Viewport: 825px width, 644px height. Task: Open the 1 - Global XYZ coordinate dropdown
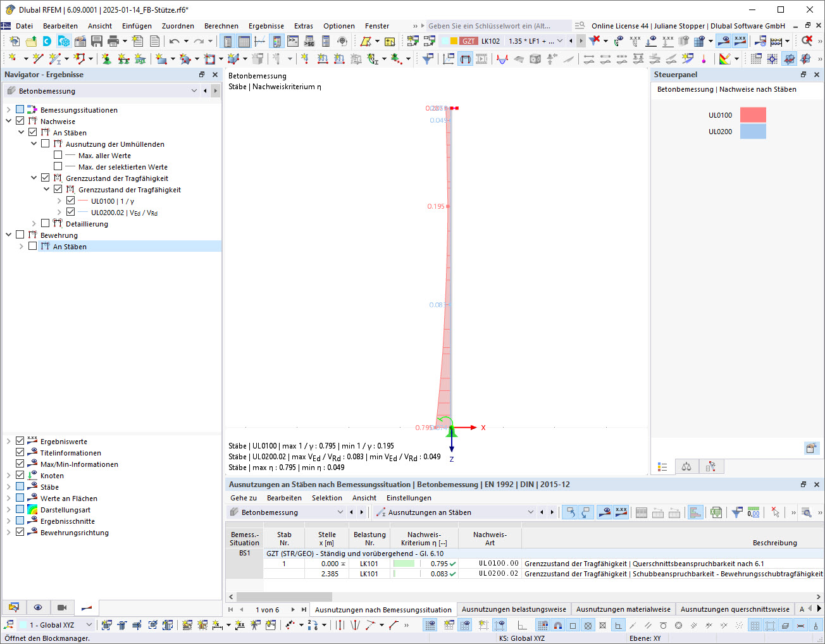(x=89, y=625)
